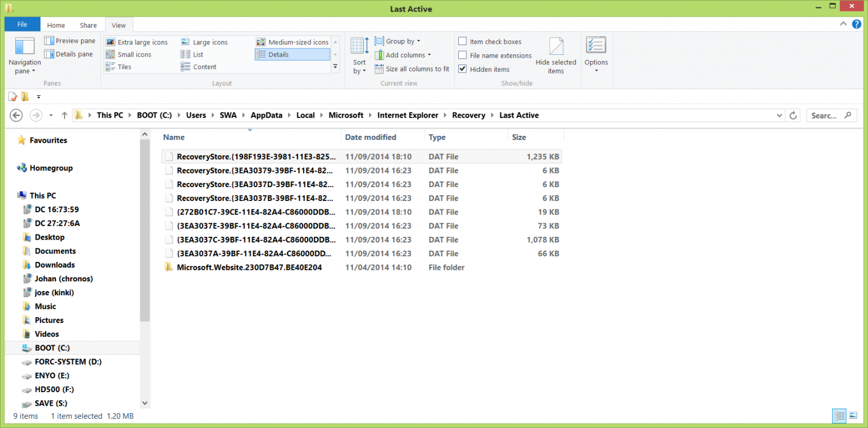868x428 pixels.
Task: Sort by Date modified column header
Action: pos(370,137)
